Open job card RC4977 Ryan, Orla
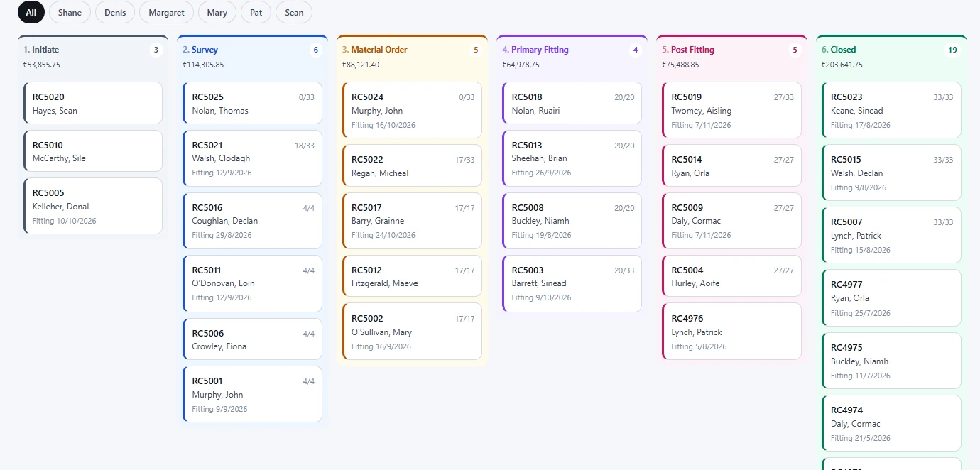Screen dimensions: 980x470 892,297
